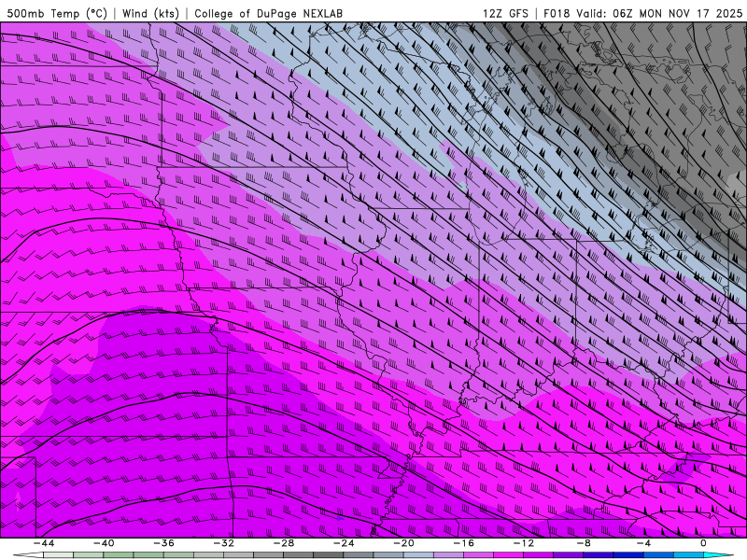747x560 pixels.
Task: Click the -44 color bar tick label
Action: pyautogui.click(x=44, y=543)
